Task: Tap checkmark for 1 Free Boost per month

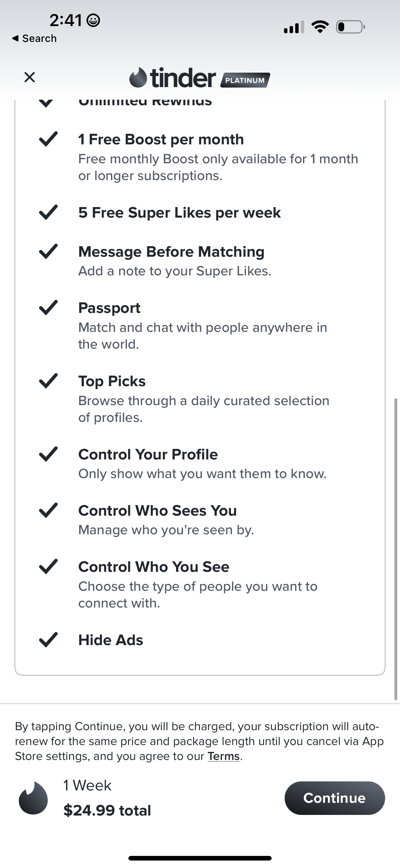Action: [48, 139]
